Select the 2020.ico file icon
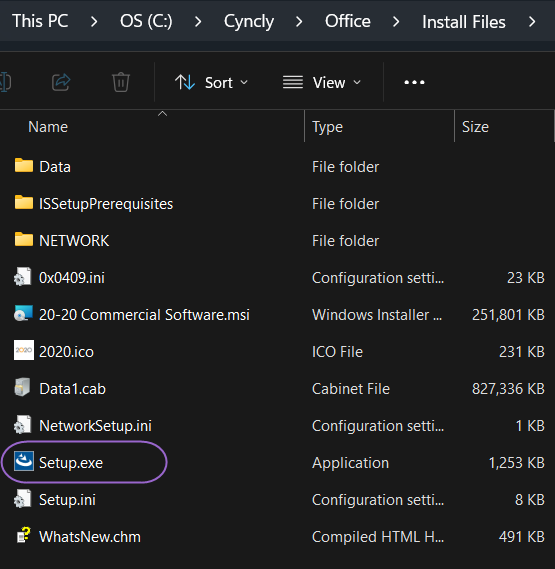Screen dimensions: 555x569 click(x=24, y=350)
